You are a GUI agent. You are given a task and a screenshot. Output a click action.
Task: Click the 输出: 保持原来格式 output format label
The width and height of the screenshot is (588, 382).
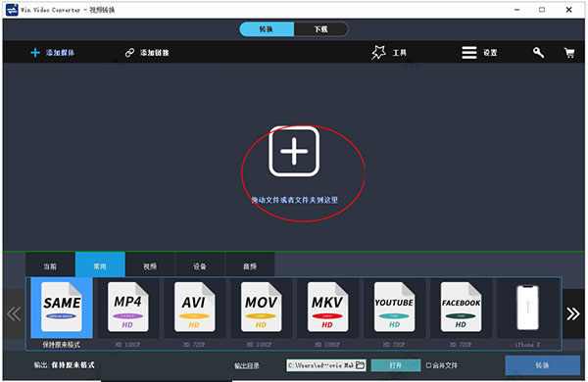coord(64,364)
